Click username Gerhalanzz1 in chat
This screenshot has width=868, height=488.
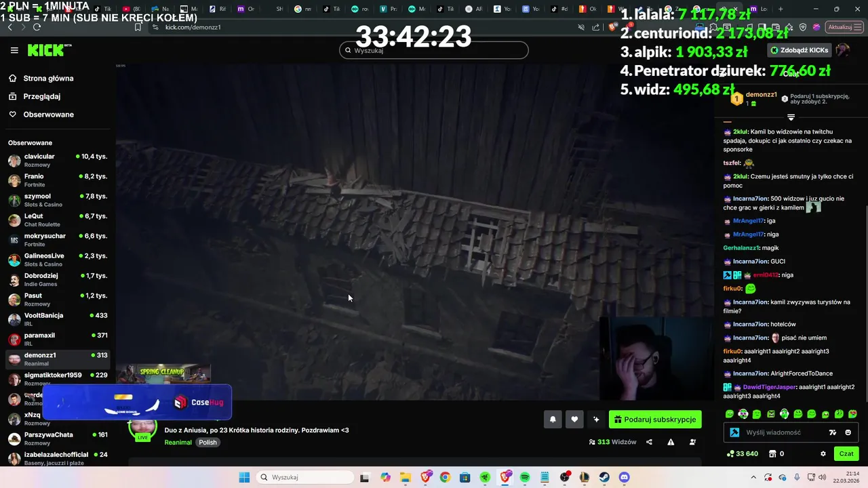(741, 248)
